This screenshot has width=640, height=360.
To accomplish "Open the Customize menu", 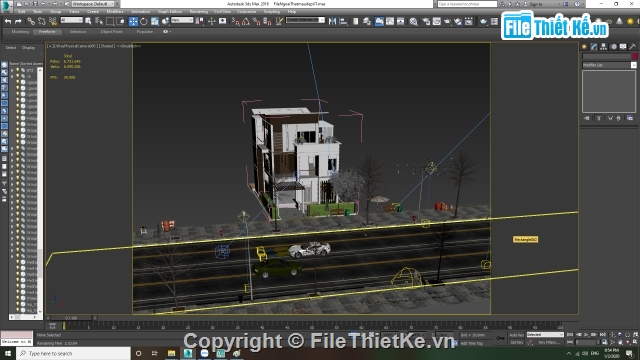I will [247, 11].
